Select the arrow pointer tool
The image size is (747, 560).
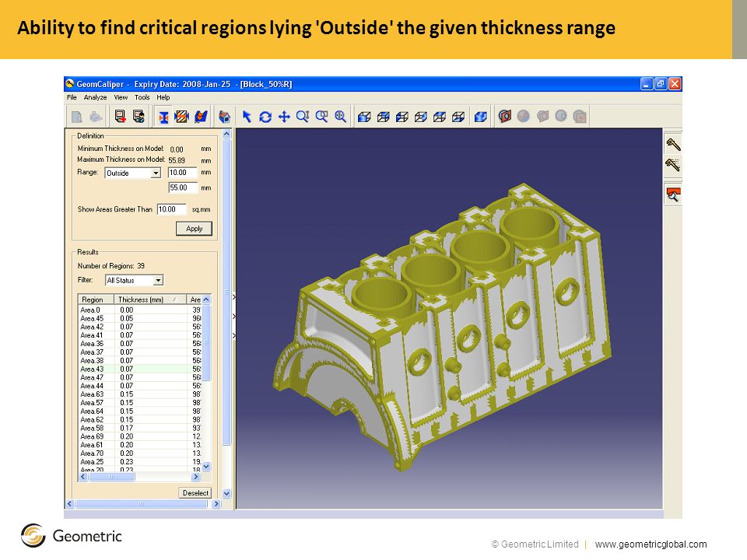[x=247, y=117]
